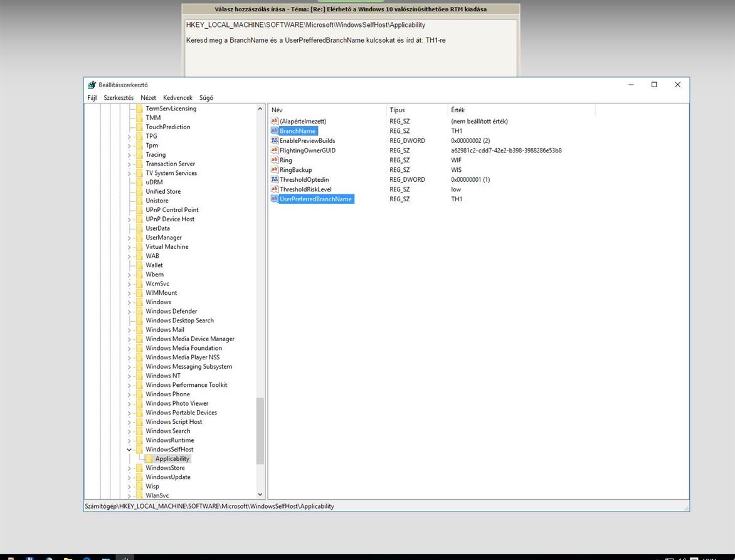This screenshot has width=735, height=560.
Task: Click the 0x00000002 (2) value data
Action: [x=470, y=140]
